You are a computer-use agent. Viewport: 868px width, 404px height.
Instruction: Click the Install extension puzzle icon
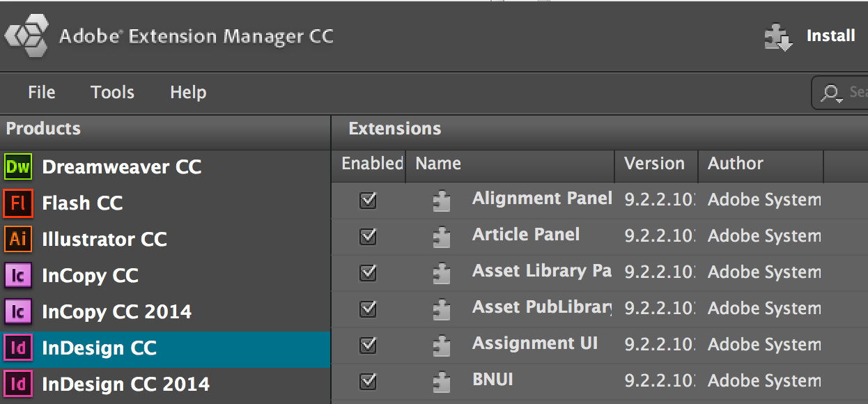point(779,38)
